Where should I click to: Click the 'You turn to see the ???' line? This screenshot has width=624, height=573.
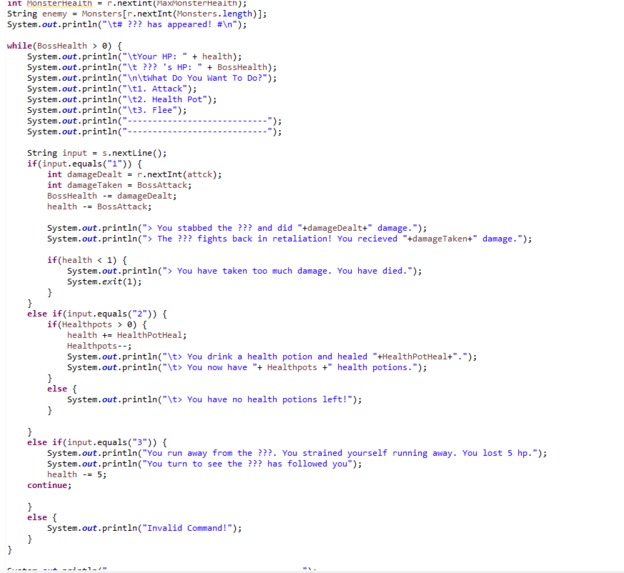pyautogui.click(x=205, y=464)
